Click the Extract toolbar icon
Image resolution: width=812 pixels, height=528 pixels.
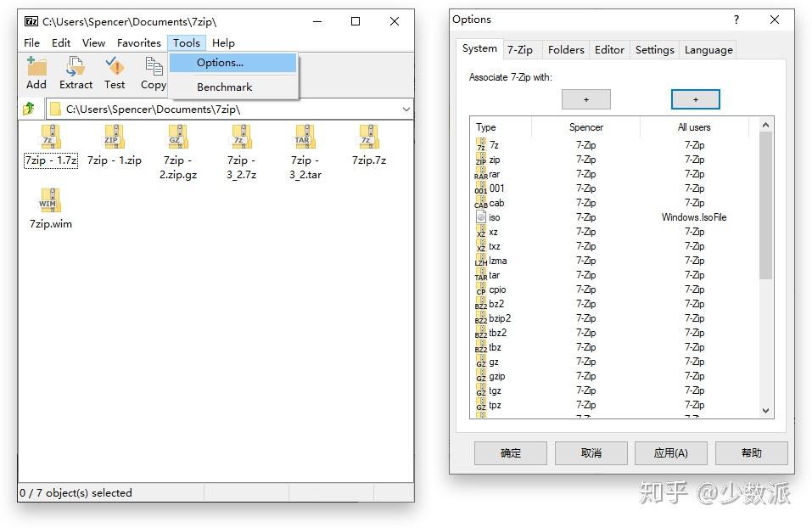click(x=76, y=67)
